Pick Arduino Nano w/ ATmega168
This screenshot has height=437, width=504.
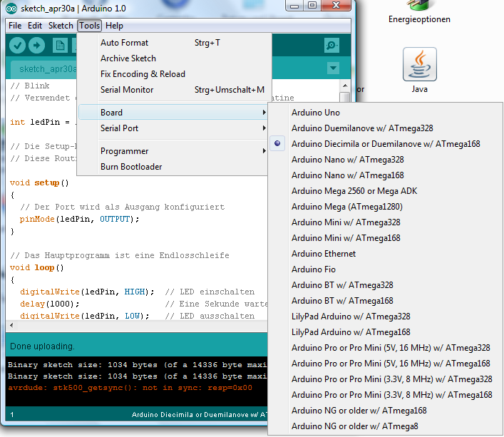click(386, 175)
